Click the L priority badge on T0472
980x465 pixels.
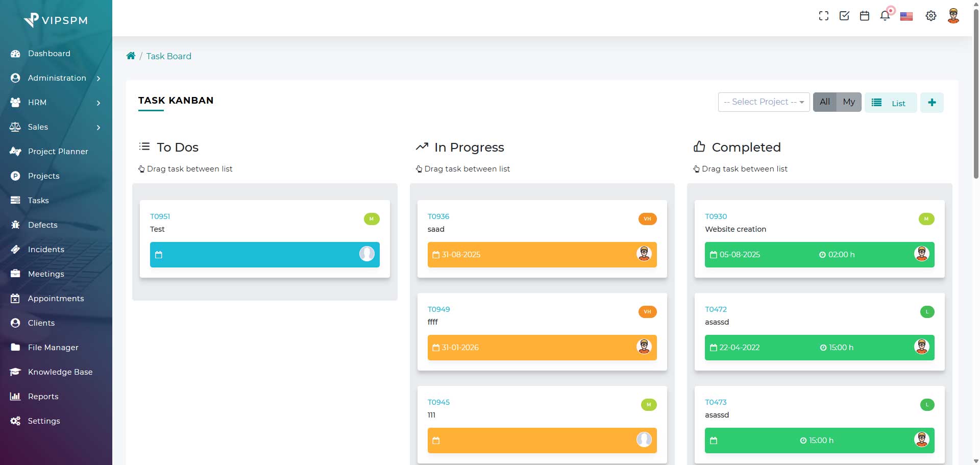click(927, 312)
